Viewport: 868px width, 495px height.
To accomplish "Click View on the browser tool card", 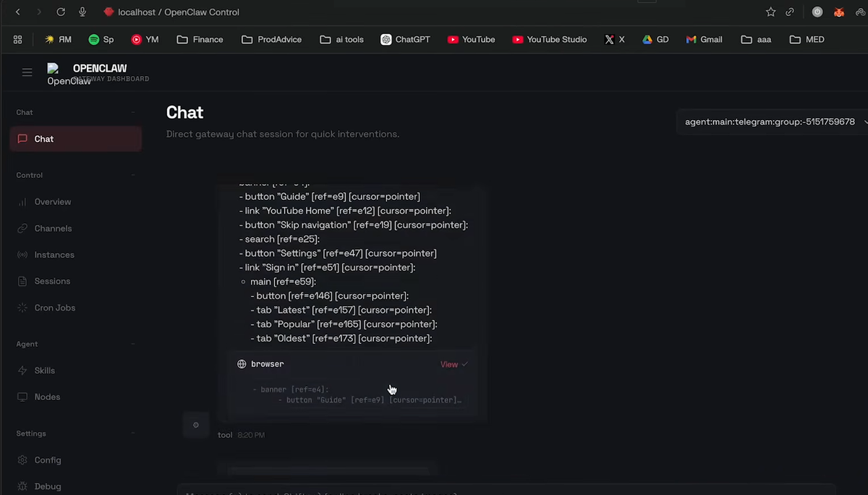I will coord(454,365).
